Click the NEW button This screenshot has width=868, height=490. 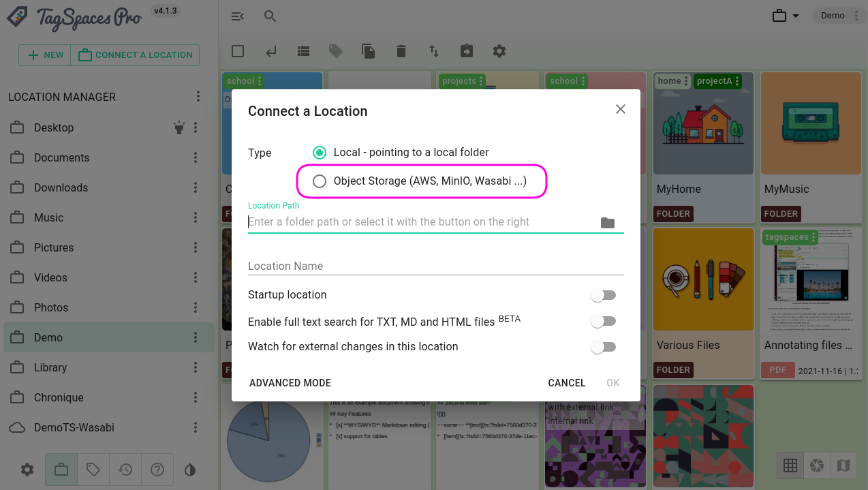[45, 55]
